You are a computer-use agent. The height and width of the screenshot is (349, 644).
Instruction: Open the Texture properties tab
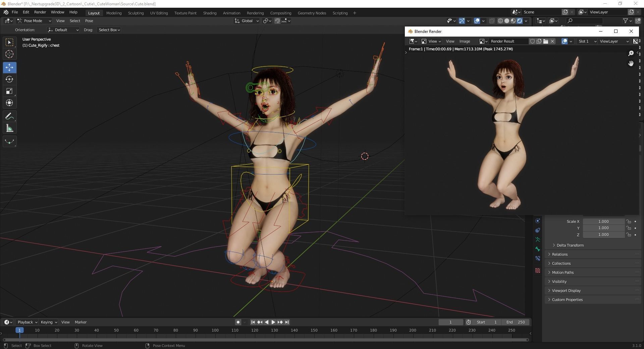[x=538, y=270]
